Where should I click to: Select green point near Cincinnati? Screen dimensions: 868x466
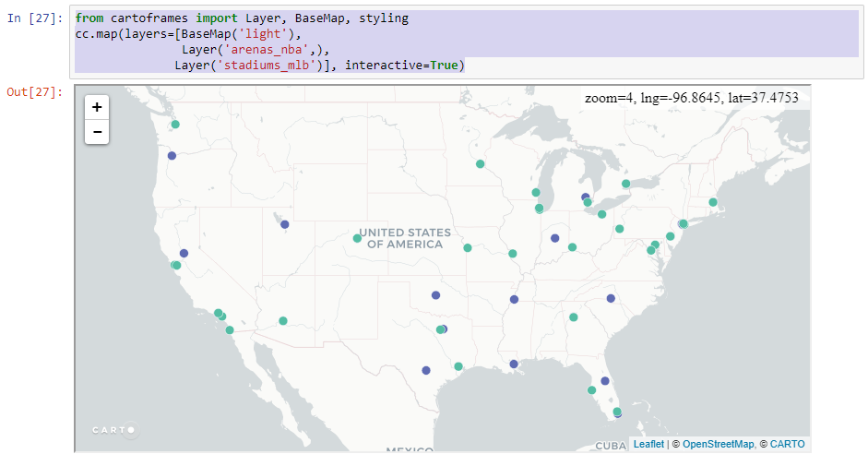573,247
